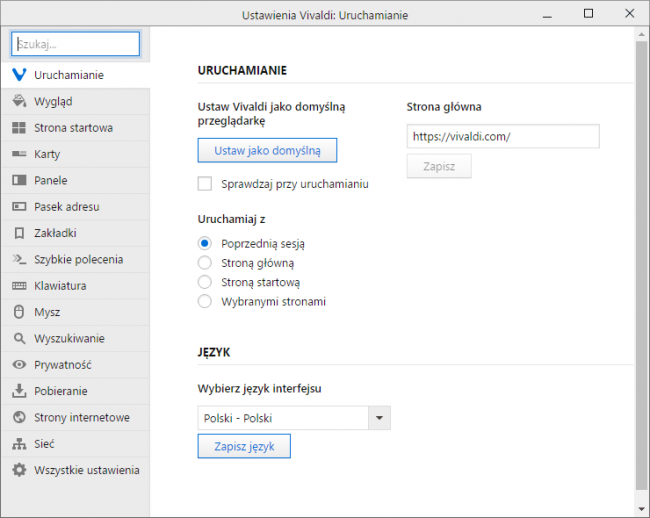The height and width of the screenshot is (518, 650).
Task: Click the keyboard icon beside Klawiatura
Action: click(19, 286)
